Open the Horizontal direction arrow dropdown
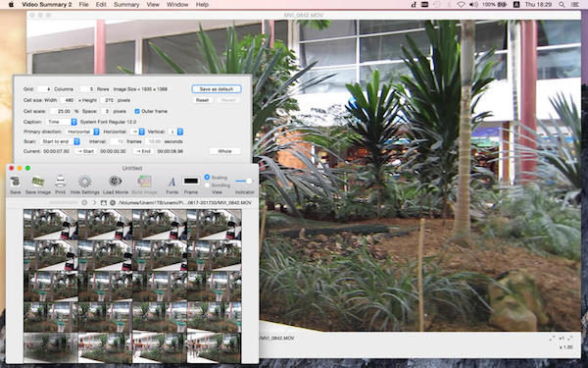 [137, 131]
